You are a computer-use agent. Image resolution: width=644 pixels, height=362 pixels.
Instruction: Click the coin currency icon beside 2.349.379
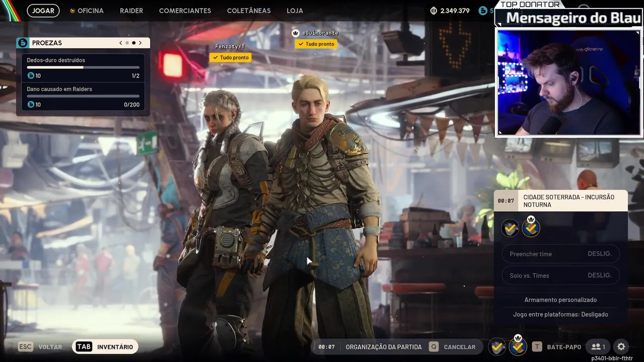[434, 11]
